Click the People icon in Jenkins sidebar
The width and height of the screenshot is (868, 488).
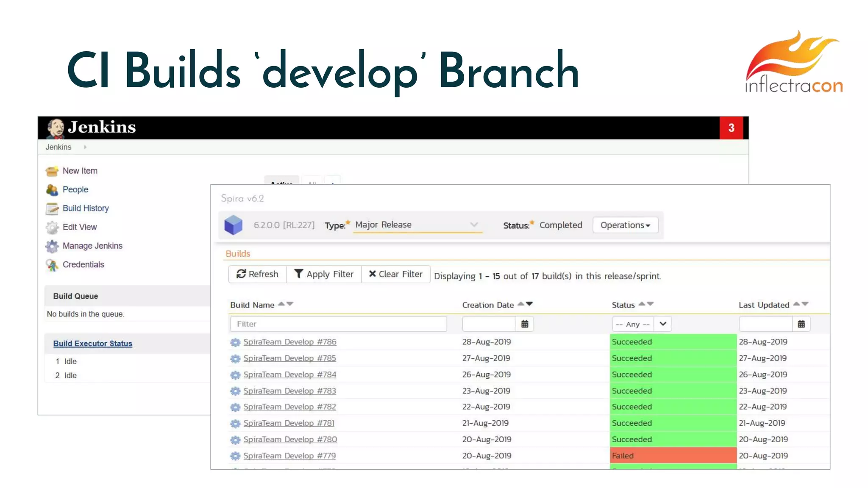[52, 190]
